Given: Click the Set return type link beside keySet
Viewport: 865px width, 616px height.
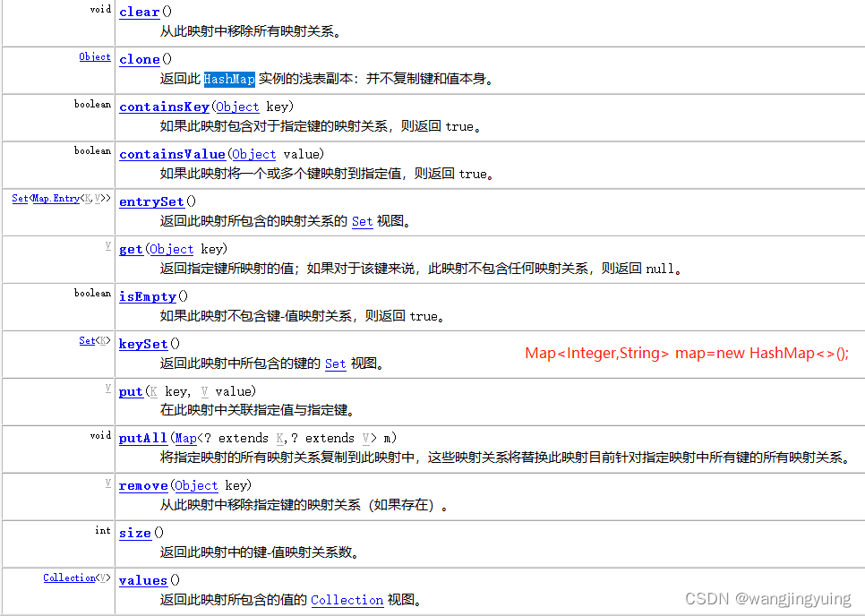Looking at the screenshot, I should (x=87, y=340).
